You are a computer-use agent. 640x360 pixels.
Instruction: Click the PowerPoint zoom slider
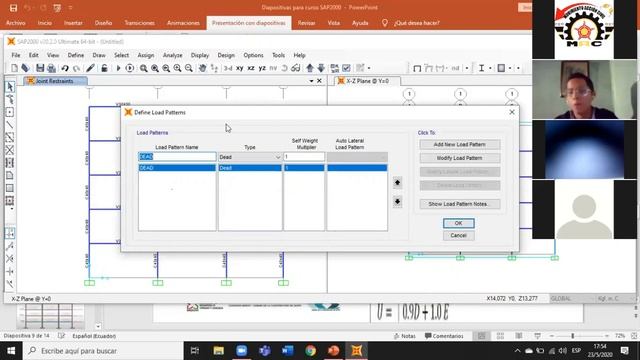579,336
